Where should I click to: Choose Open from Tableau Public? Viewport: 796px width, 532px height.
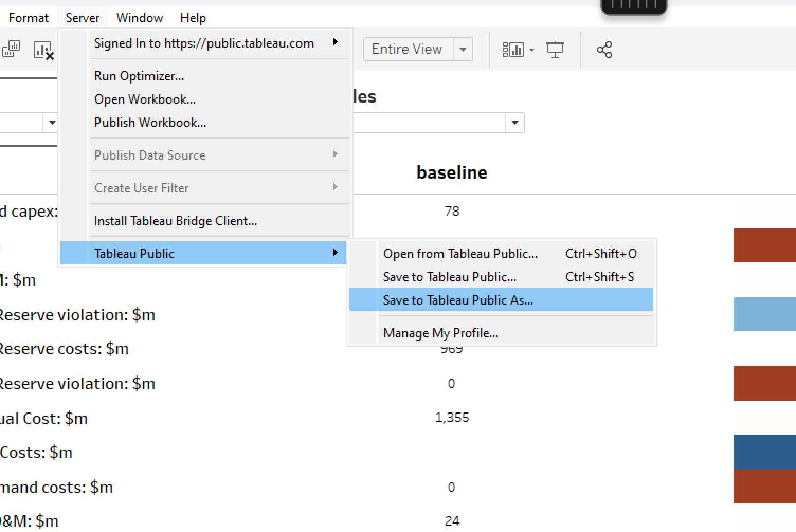pos(501,254)
